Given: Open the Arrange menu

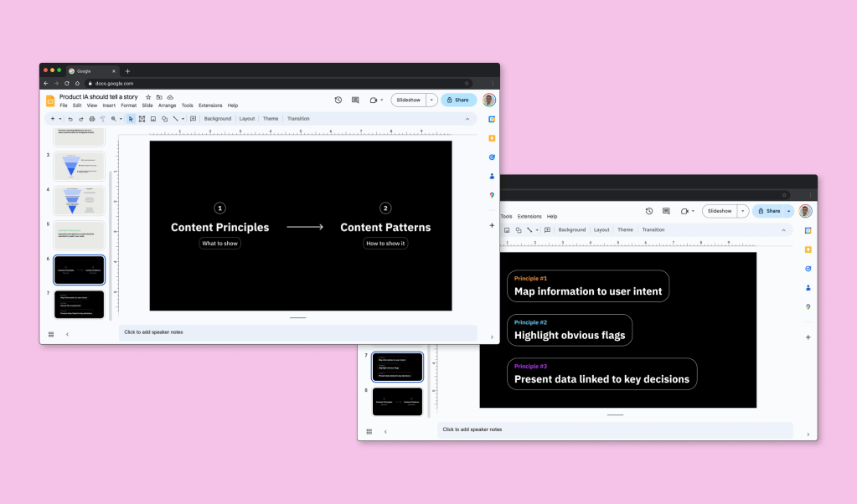Looking at the screenshot, I should coord(167,105).
